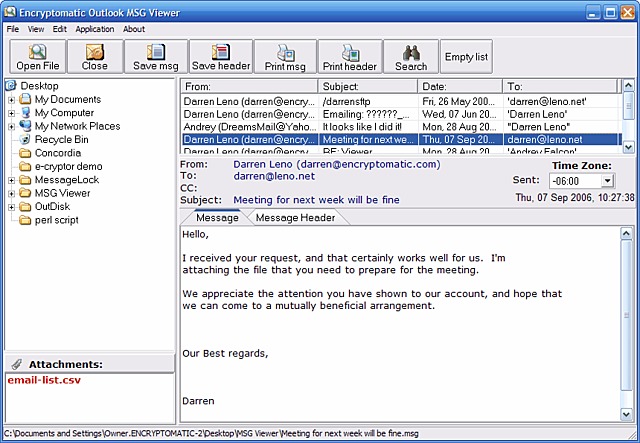Select the Concordia folder icon

[x=25, y=153]
